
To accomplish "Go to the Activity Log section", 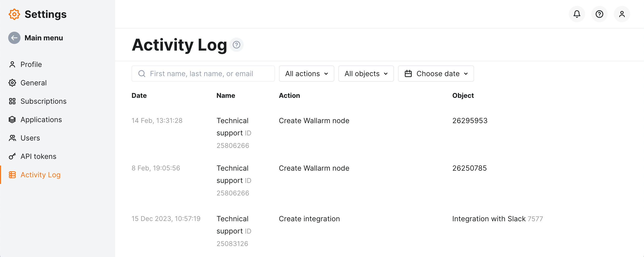I will click(x=40, y=175).
